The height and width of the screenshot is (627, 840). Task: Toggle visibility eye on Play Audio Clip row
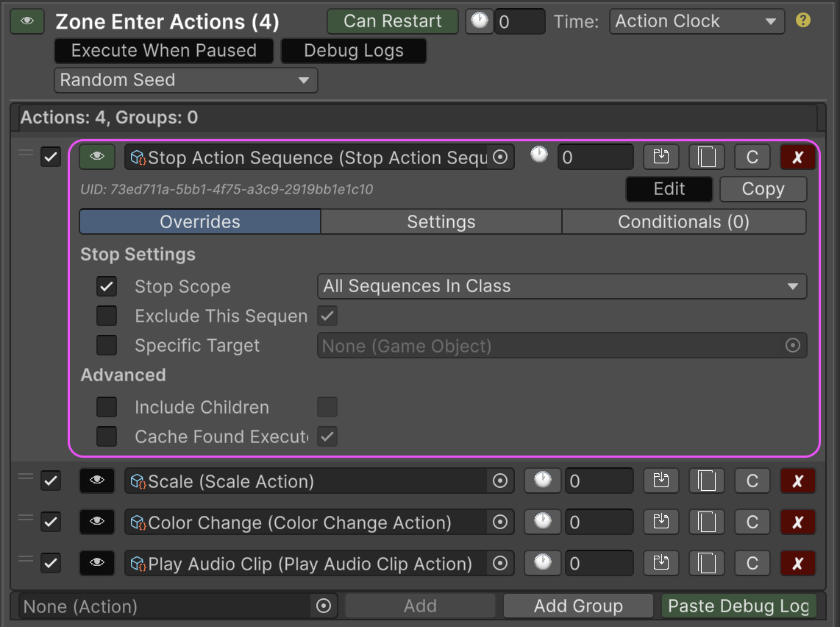point(97,564)
